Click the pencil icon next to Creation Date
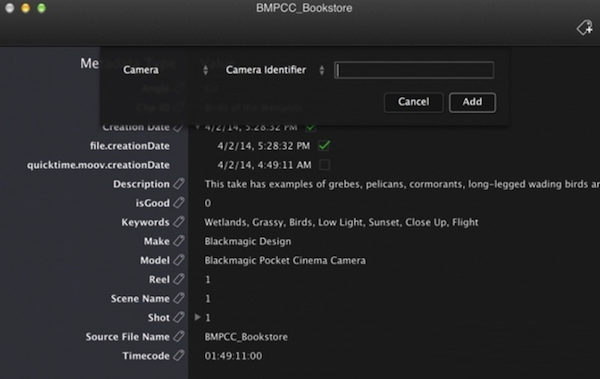The image size is (600, 379). point(179,127)
